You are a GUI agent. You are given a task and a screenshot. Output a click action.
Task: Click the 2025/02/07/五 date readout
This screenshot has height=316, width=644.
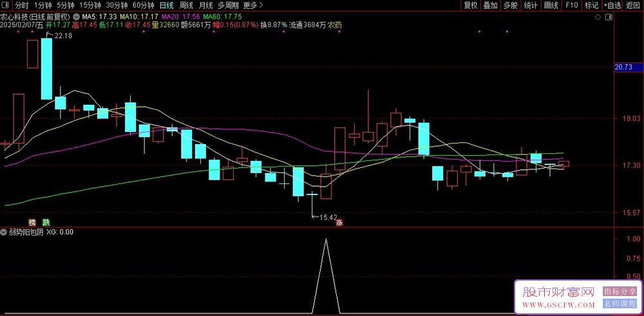coord(22,25)
